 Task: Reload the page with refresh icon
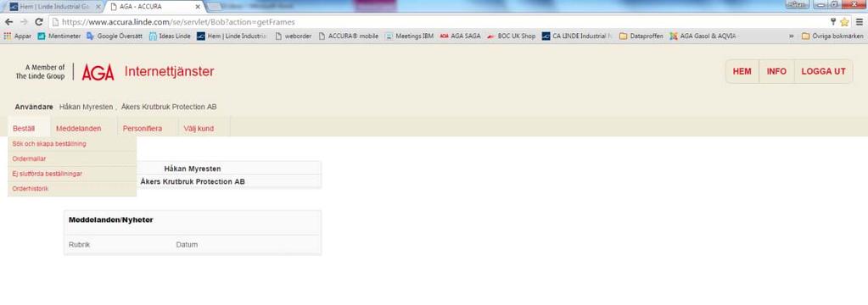coord(39,22)
